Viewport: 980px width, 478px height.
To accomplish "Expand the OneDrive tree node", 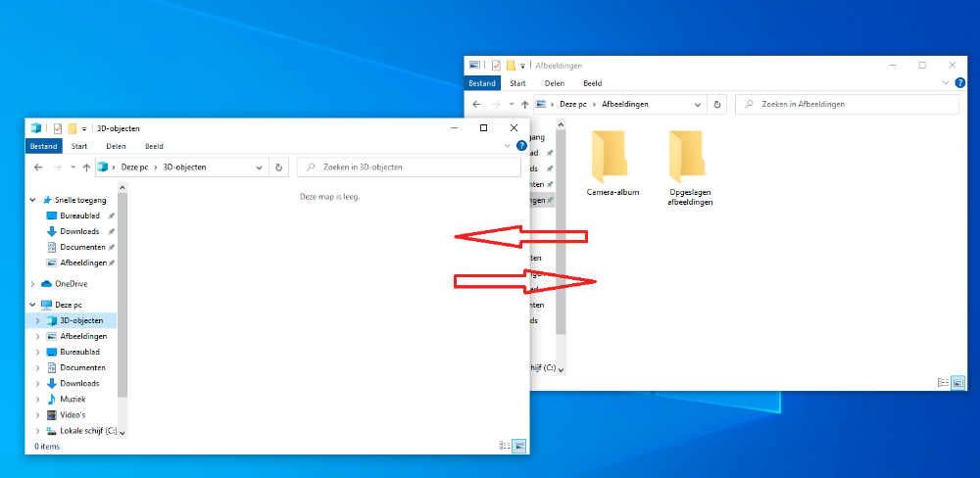I will click(x=33, y=284).
